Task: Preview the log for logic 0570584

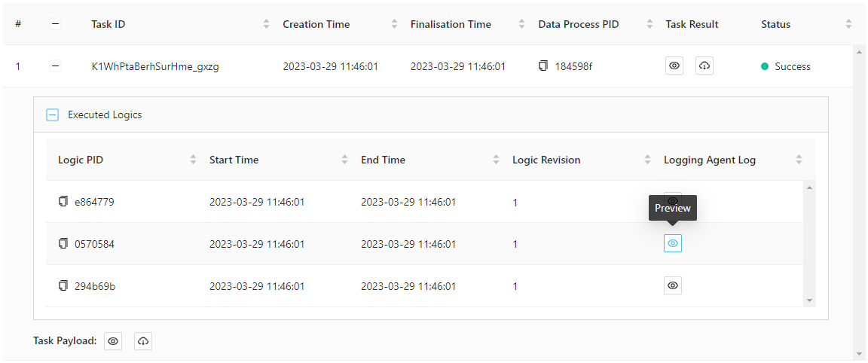Action: click(673, 243)
